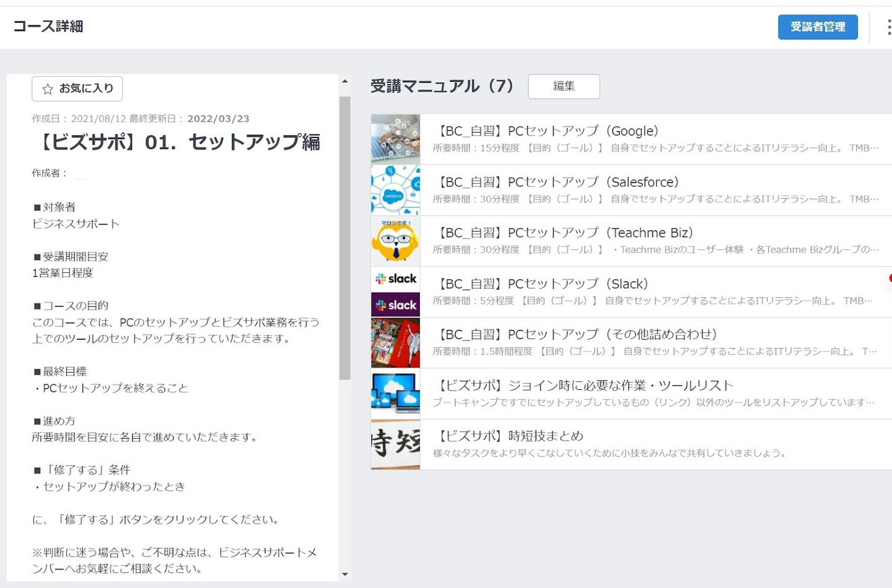Open the three-dot more options menu

pos(888,27)
